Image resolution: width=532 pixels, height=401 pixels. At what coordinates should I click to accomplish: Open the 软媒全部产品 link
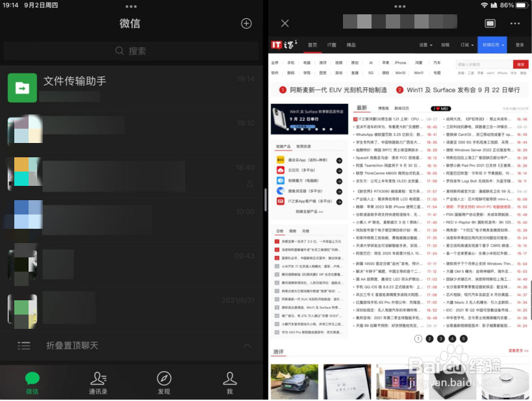click(310, 211)
